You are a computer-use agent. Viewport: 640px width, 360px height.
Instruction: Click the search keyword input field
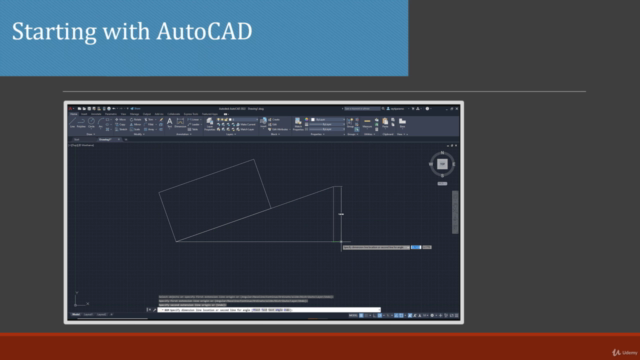362,109
